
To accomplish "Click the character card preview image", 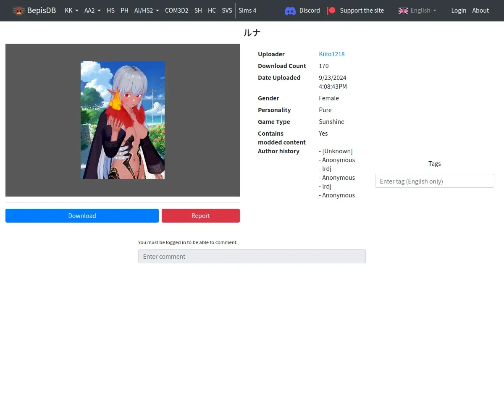I will coord(123,120).
